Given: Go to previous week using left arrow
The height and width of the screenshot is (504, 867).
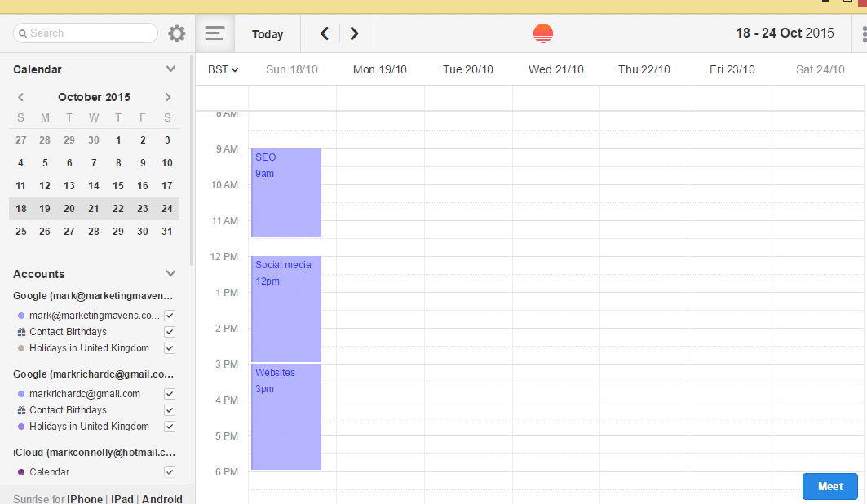Looking at the screenshot, I should [x=325, y=33].
